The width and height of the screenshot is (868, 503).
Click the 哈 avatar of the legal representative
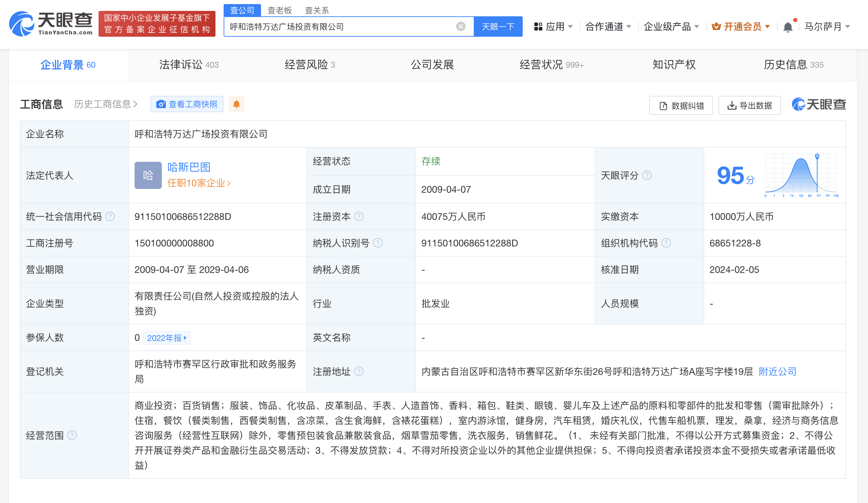[148, 175]
